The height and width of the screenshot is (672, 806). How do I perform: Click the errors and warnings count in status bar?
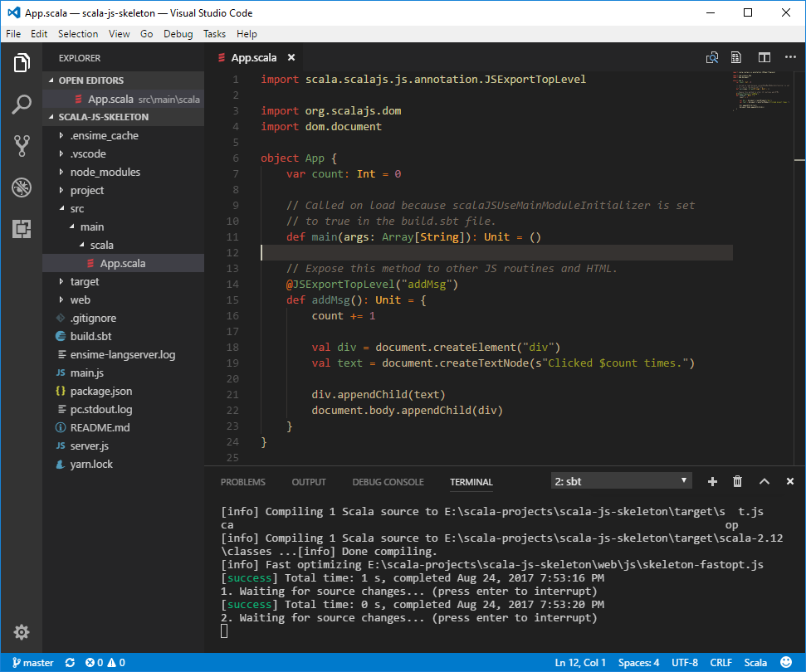[105, 663]
